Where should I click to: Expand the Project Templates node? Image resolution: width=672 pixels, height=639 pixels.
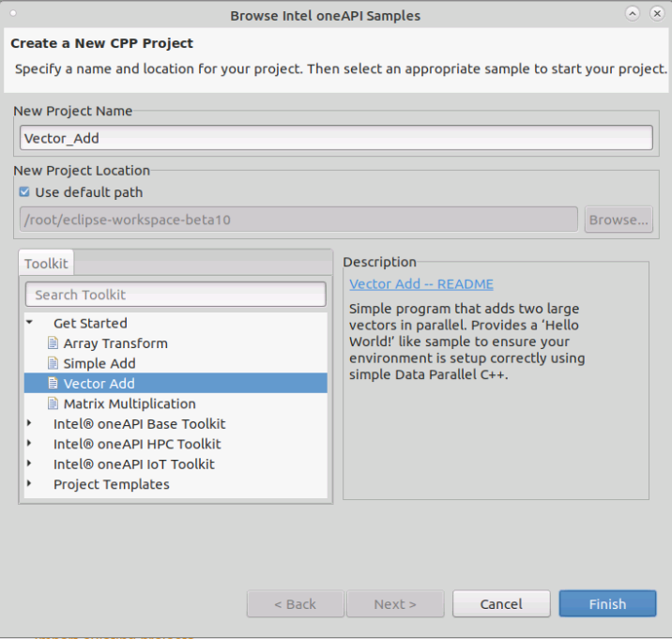30,484
